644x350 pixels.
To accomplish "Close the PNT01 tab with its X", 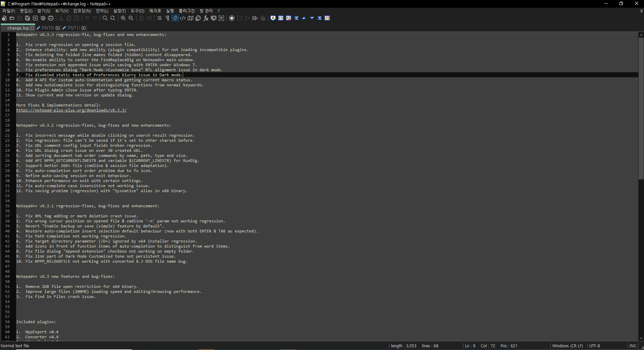I will click(58, 28).
